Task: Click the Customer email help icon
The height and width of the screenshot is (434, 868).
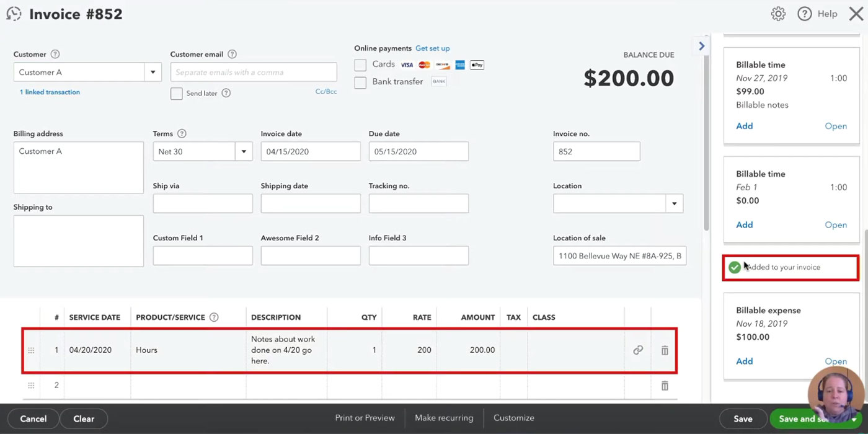Action: 232,55
